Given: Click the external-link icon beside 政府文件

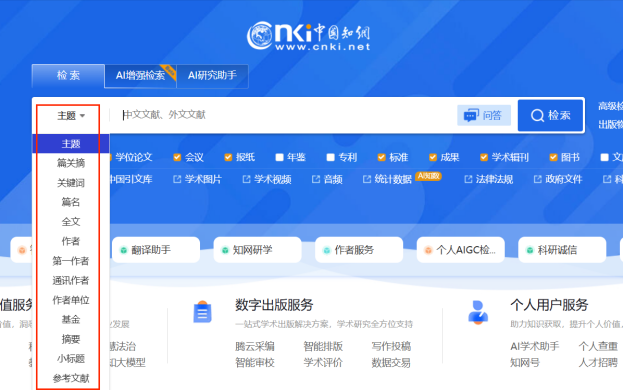Looking at the screenshot, I should click(x=538, y=180).
